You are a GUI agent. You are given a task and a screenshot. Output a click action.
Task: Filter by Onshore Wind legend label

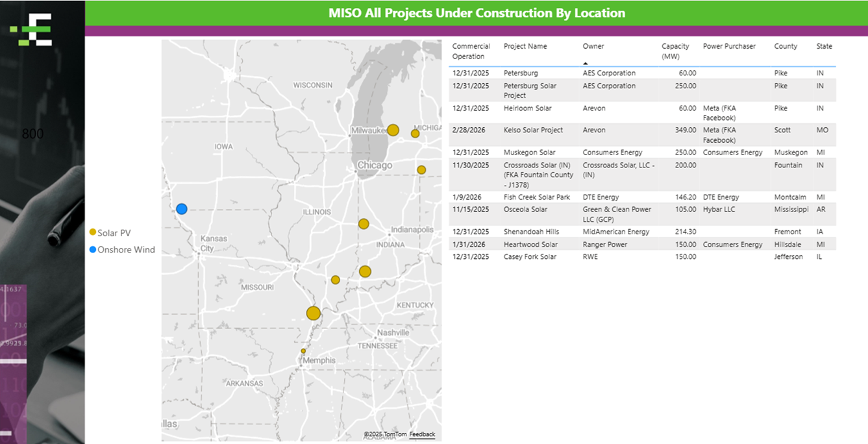126,250
